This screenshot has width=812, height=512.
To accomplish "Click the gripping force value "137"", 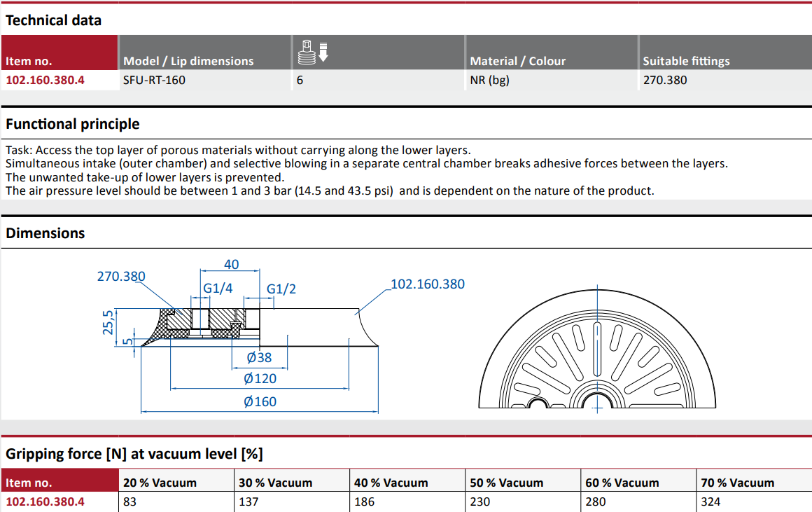I will [x=248, y=501].
